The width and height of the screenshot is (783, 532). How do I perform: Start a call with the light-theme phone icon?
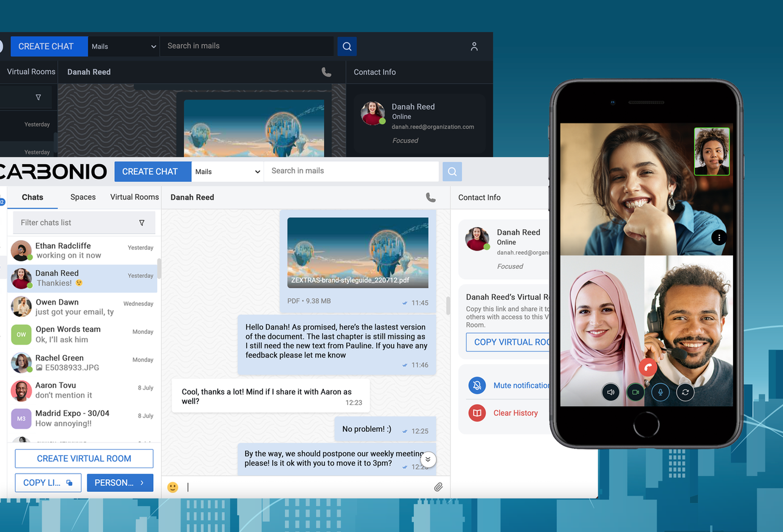click(x=430, y=198)
